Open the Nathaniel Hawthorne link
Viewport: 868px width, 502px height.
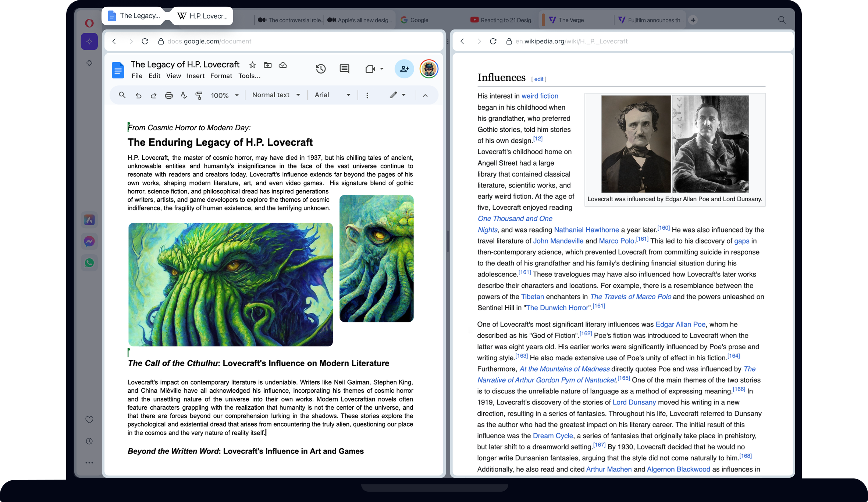tap(586, 230)
